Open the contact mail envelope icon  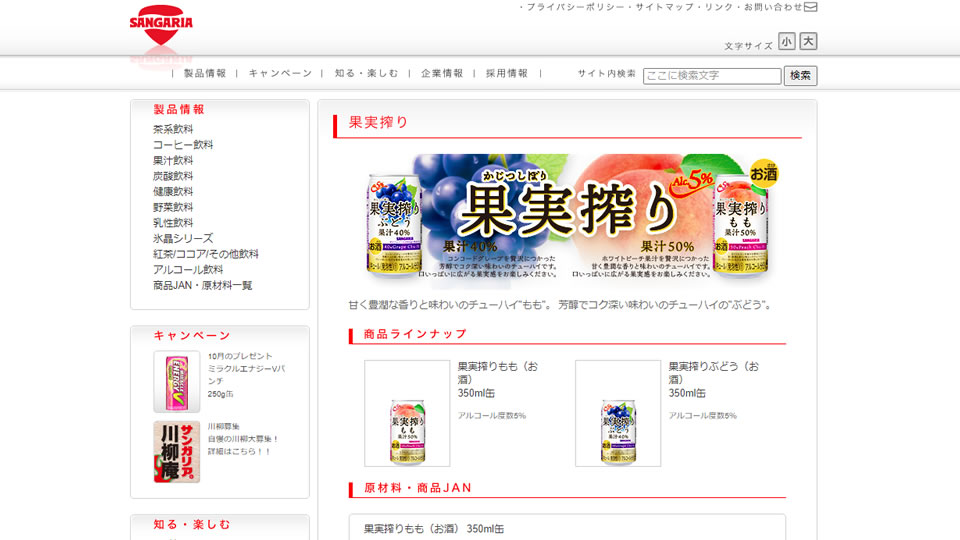point(811,7)
